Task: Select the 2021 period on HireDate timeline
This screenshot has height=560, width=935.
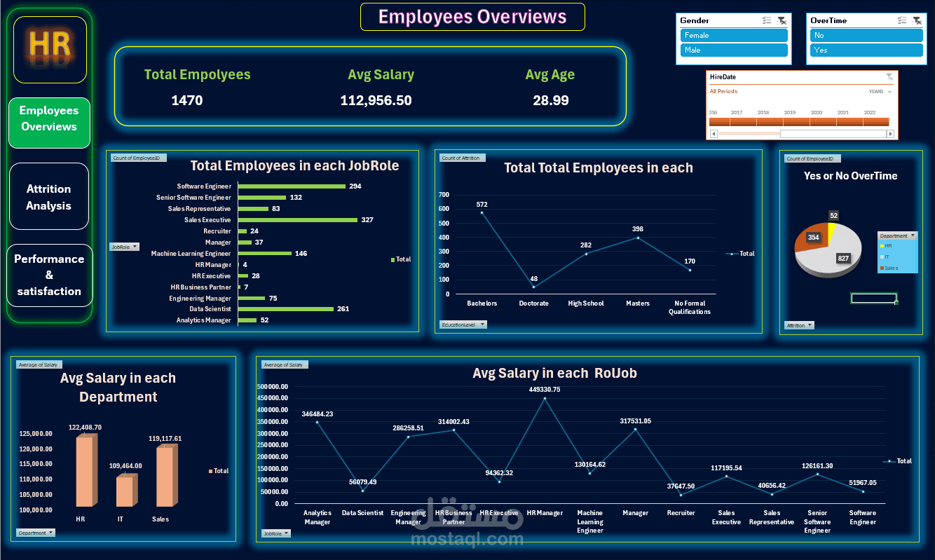Action: tap(850, 121)
